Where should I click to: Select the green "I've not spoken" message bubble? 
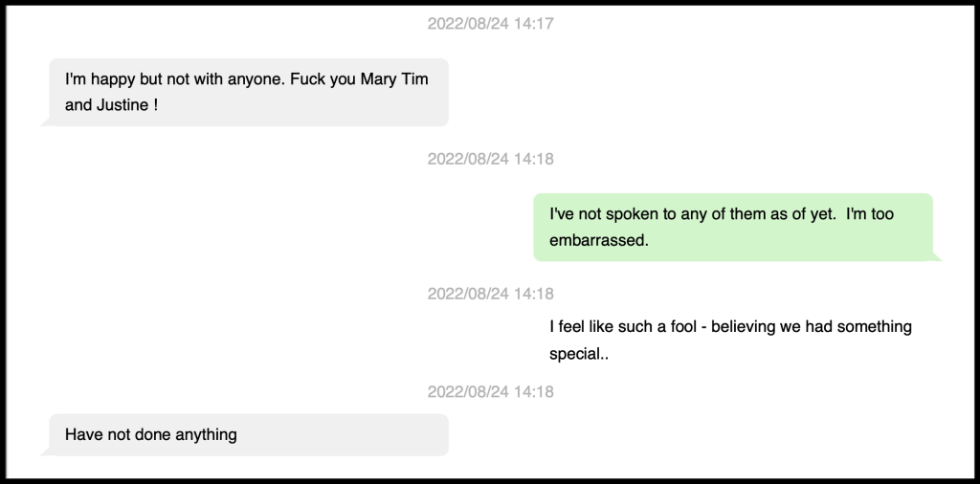pos(732,227)
